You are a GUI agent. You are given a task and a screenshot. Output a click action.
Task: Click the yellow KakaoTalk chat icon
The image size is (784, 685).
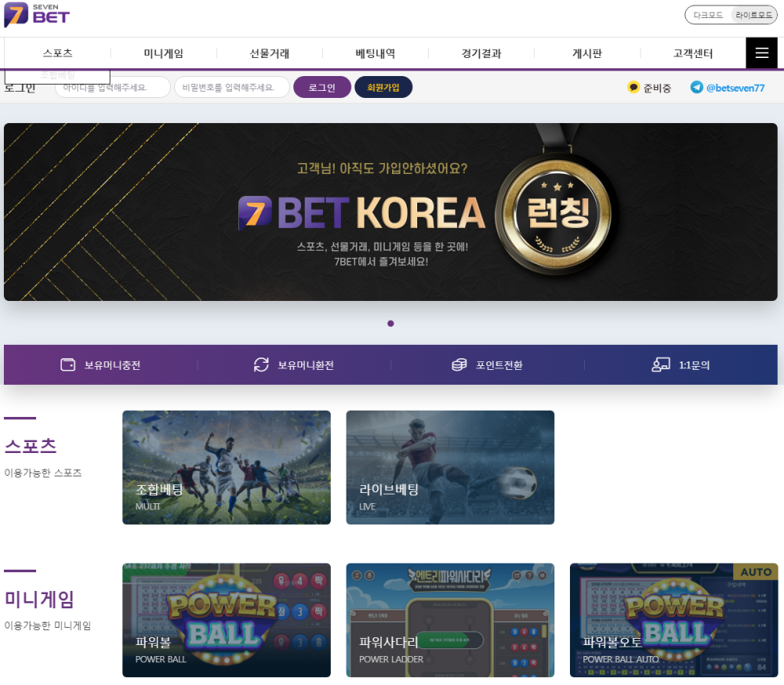633,87
